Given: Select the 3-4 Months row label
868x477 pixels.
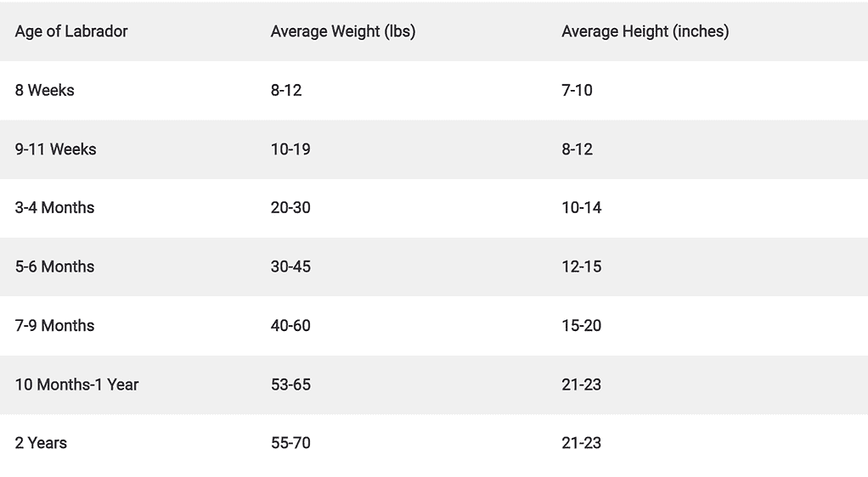Looking at the screenshot, I should tap(54, 207).
